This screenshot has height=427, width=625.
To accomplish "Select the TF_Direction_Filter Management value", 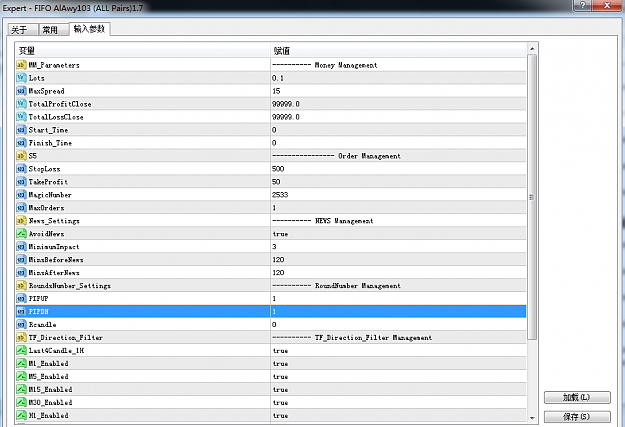I will (352, 337).
